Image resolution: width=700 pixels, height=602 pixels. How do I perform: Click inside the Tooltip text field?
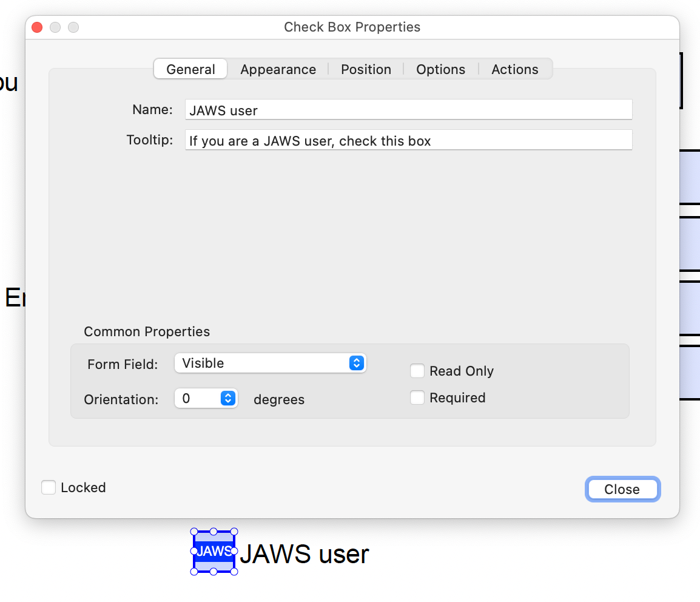coord(408,140)
